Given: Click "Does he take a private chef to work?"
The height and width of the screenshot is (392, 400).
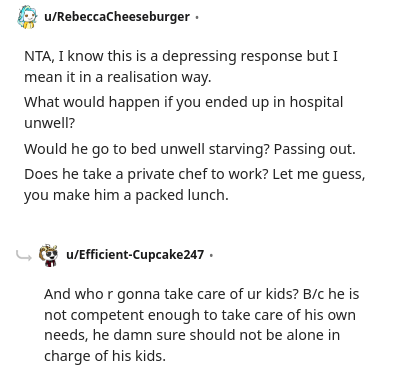Looking at the screenshot, I should pyautogui.click(x=146, y=174).
